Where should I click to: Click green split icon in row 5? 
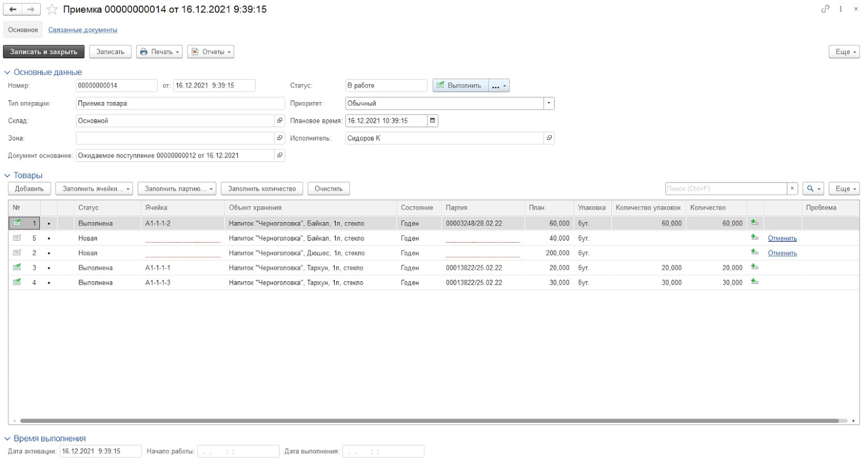[755, 237]
